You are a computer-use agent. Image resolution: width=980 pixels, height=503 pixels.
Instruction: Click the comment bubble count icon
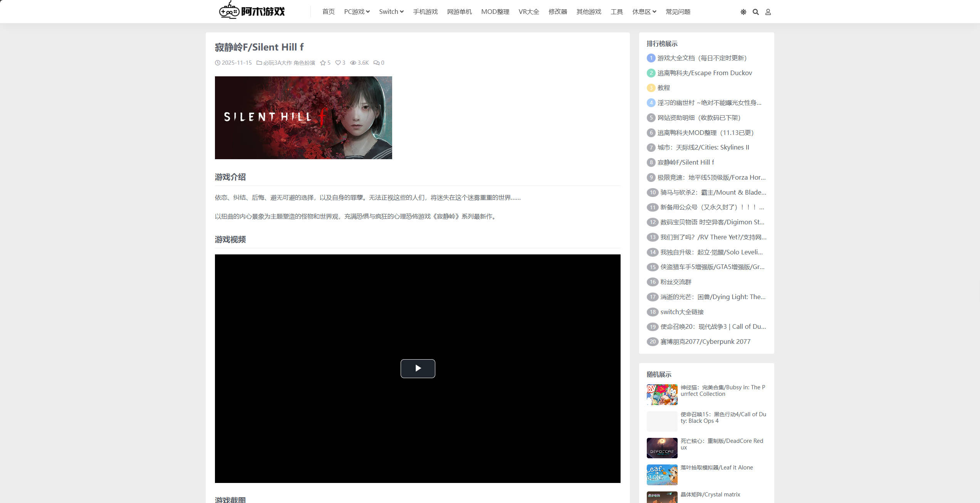click(376, 63)
